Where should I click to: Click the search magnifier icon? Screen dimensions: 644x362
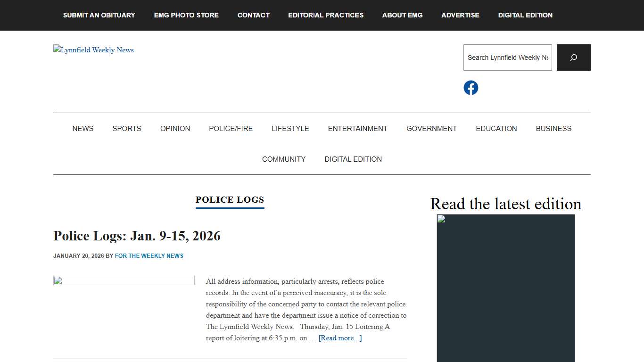click(x=573, y=57)
